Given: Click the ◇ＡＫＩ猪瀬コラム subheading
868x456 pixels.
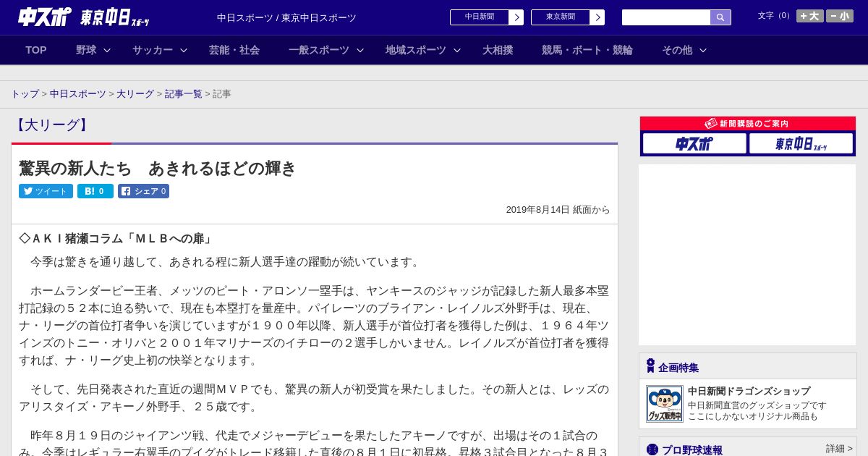Looking at the screenshot, I should (x=116, y=239).
